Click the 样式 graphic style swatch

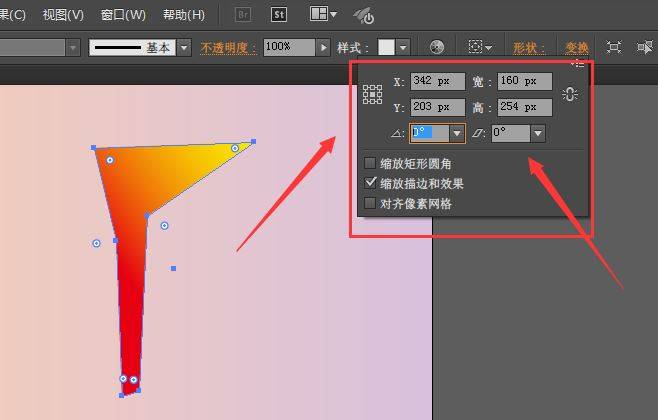(x=386, y=47)
